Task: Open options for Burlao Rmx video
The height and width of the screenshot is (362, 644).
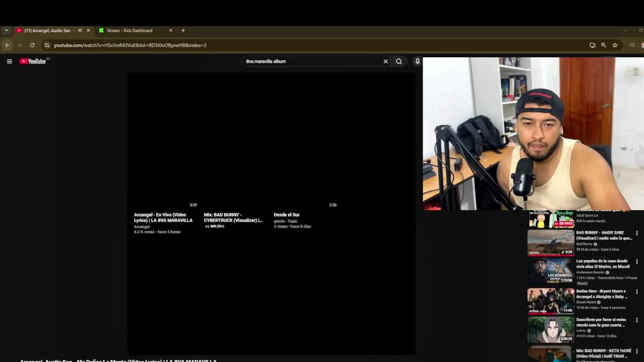Action: [x=637, y=292]
